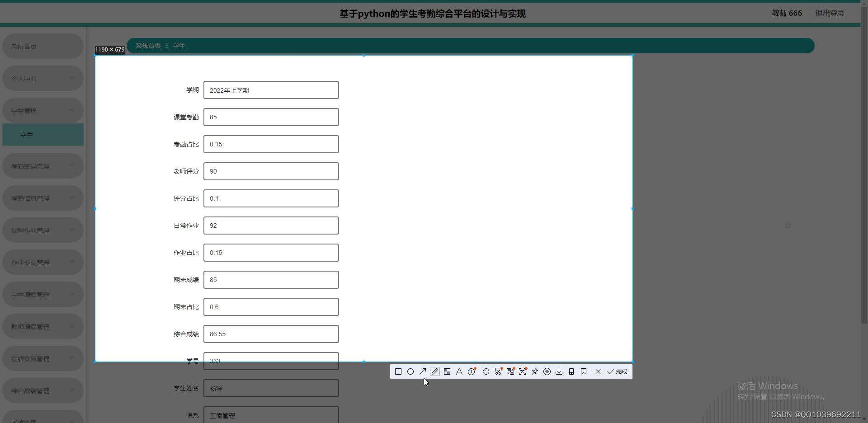Image resolution: width=868 pixels, height=423 pixels.
Task: Click the 课堂考勤 input field
Action: coord(271,117)
